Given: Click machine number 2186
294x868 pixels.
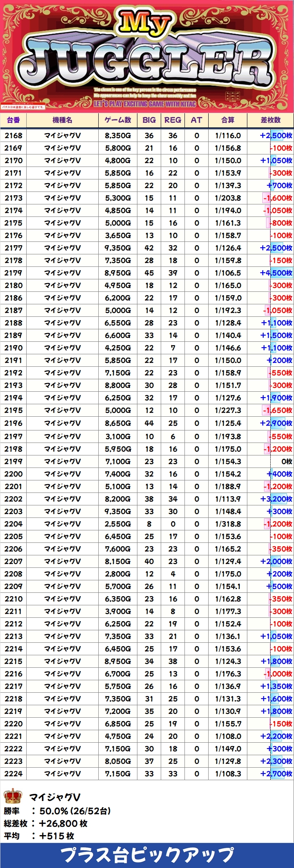Looking at the screenshot, I should [x=13, y=298].
